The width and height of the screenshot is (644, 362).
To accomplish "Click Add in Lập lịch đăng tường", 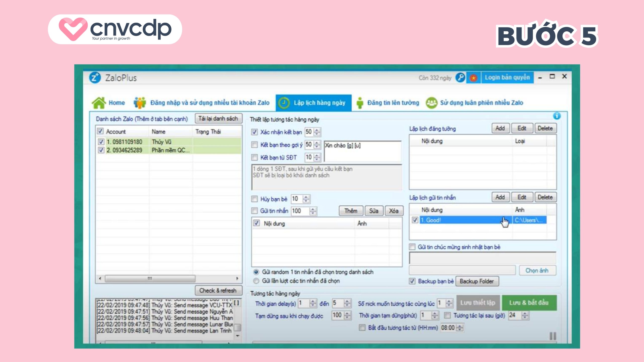I will click(500, 128).
